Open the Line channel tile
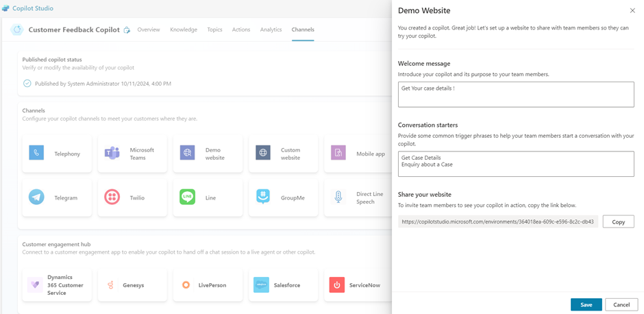The height and width of the screenshot is (314, 644). click(x=208, y=197)
